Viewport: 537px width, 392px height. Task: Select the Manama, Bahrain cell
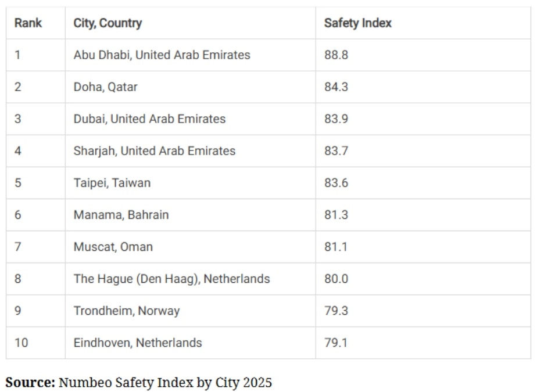point(191,215)
